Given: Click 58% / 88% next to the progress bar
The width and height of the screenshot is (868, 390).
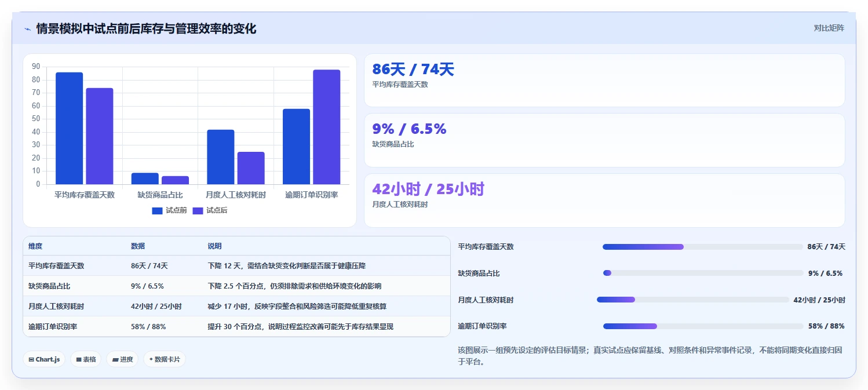Looking at the screenshot, I should [826, 326].
